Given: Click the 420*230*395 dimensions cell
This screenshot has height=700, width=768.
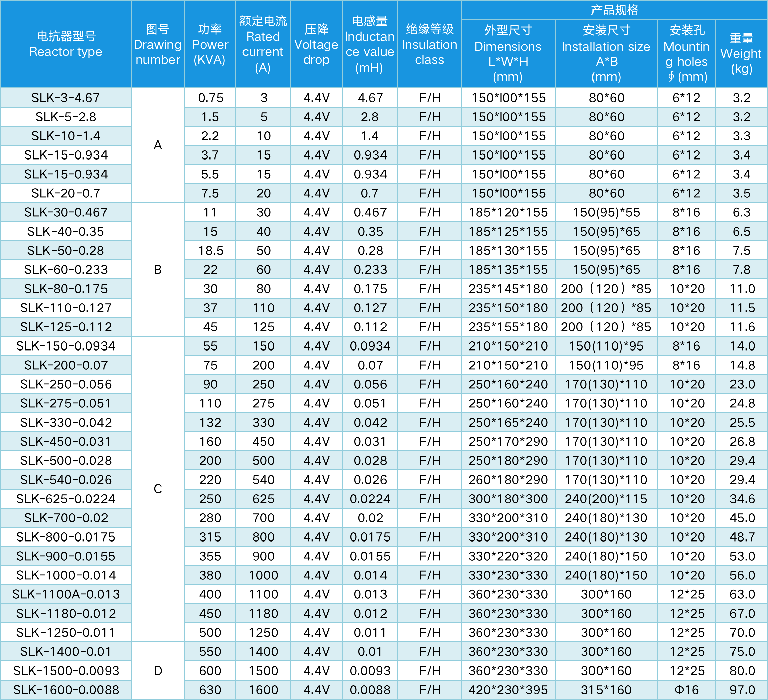Looking at the screenshot, I should 508,690.
